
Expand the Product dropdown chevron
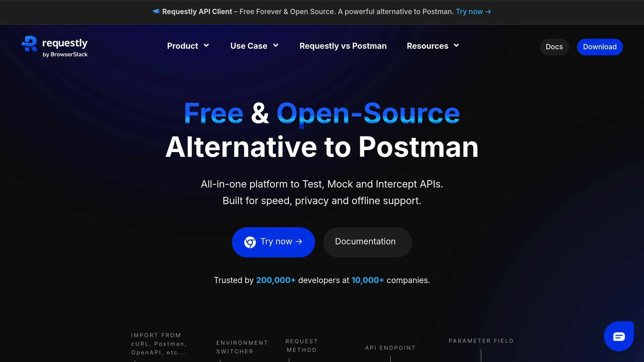[206, 46]
